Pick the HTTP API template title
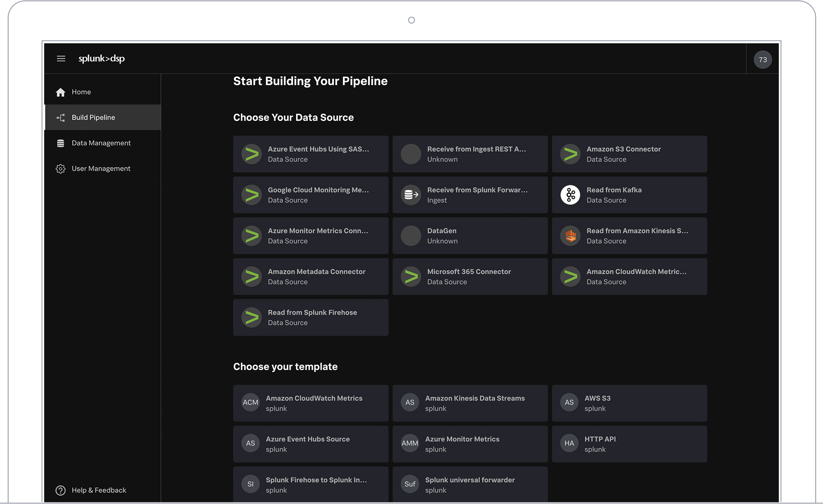 pyautogui.click(x=600, y=439)
